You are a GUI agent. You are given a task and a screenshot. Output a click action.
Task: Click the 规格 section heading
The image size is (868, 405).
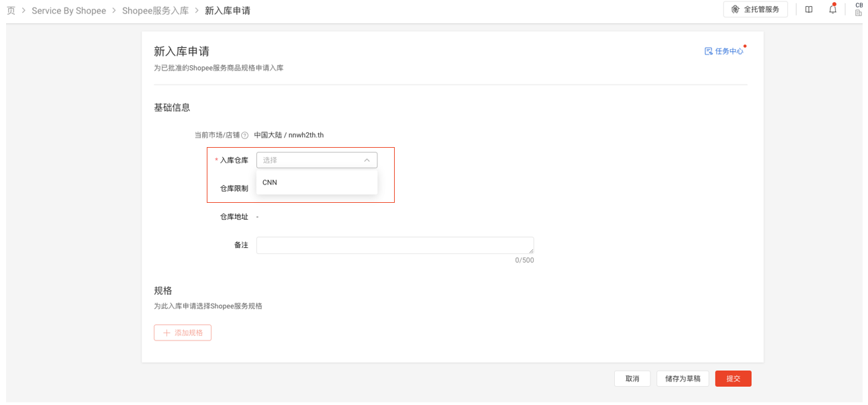click(x=163, y=291)
